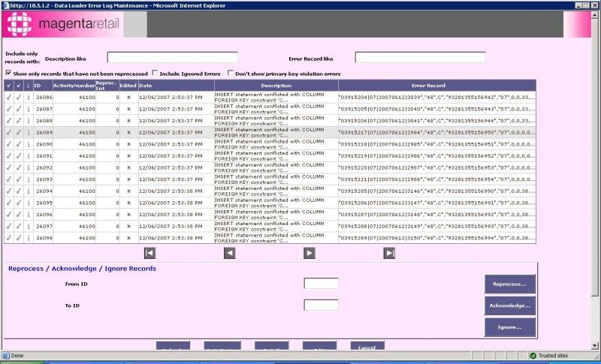Viewport: 601px width, 364px height.
Task: Click the Ignore... button
Action: tap(510, 327)
